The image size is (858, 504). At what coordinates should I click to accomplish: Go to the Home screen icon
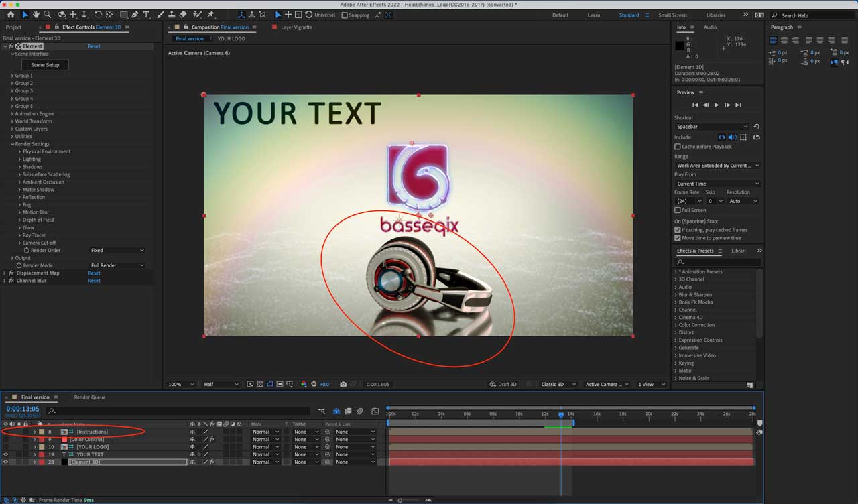pyautogui.click(x=11, y=15)
